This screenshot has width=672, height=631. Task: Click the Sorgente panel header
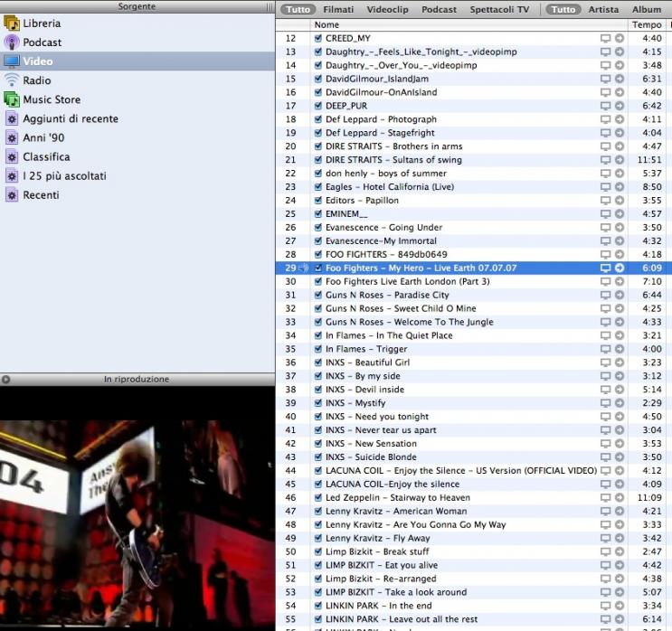click(x=137, y=6)
